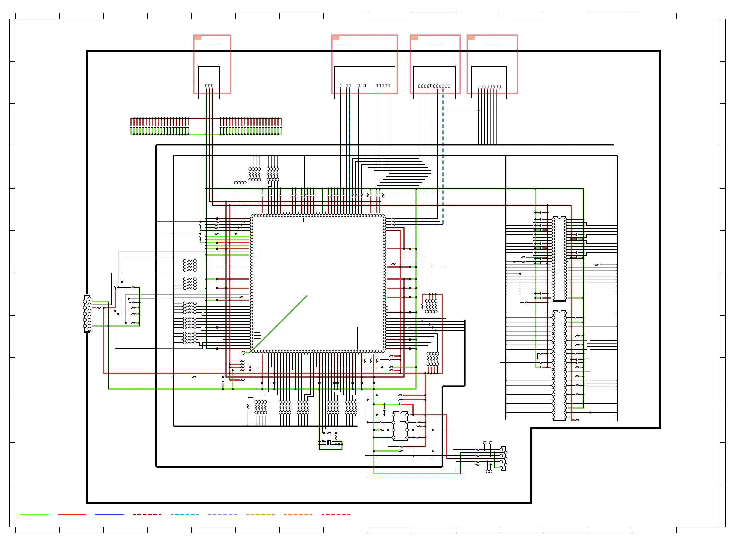Select the cyan dashed legend line
This screenshot has height=560, width=754.
[185, 514]
